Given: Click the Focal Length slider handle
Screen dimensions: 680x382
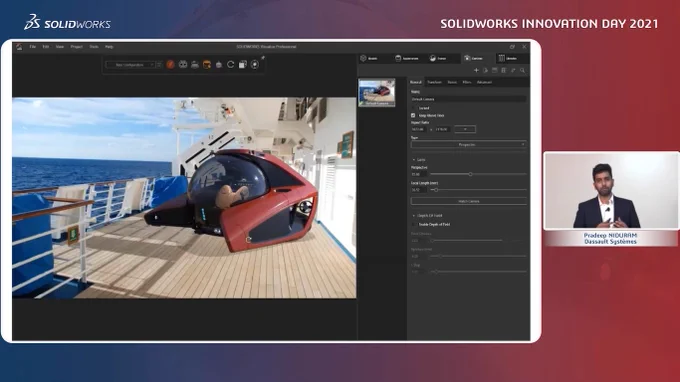Looking at the screenshot, I should pos(436,190).
